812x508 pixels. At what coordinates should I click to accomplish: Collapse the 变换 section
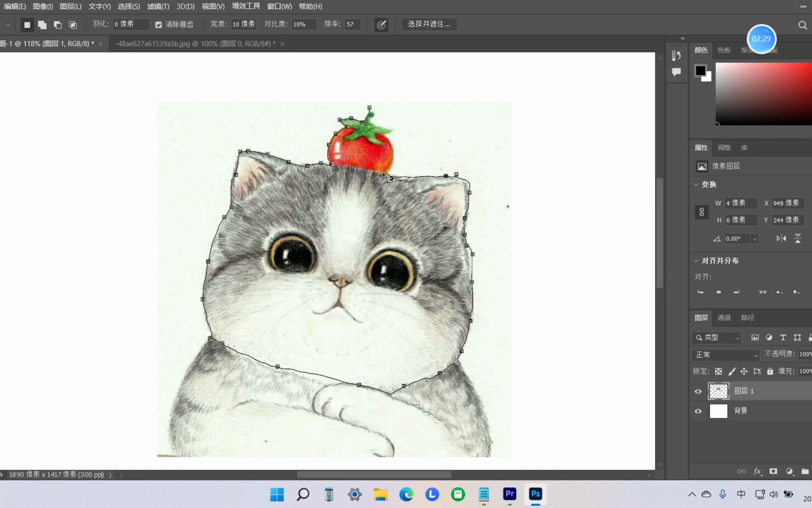pos(696,184)
